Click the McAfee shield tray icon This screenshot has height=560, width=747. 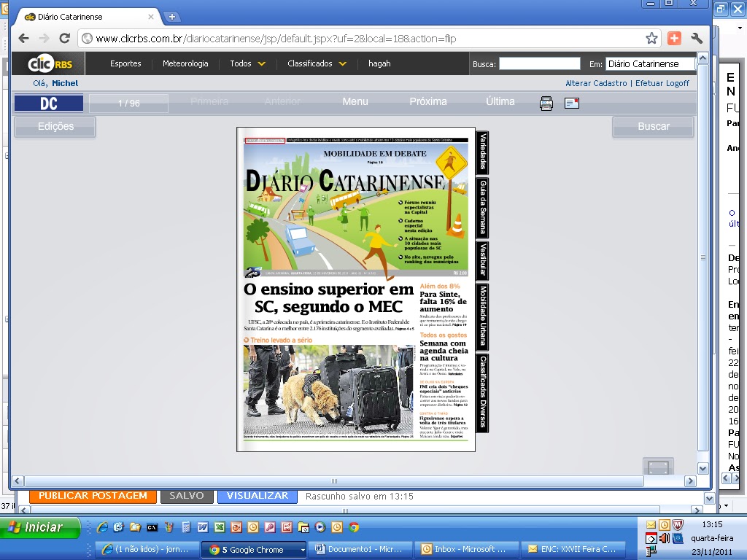tap(678, 525)
